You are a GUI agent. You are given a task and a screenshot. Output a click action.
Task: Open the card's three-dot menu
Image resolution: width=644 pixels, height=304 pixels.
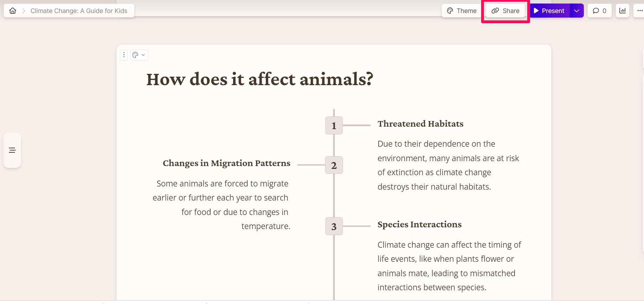coord(124,55)
